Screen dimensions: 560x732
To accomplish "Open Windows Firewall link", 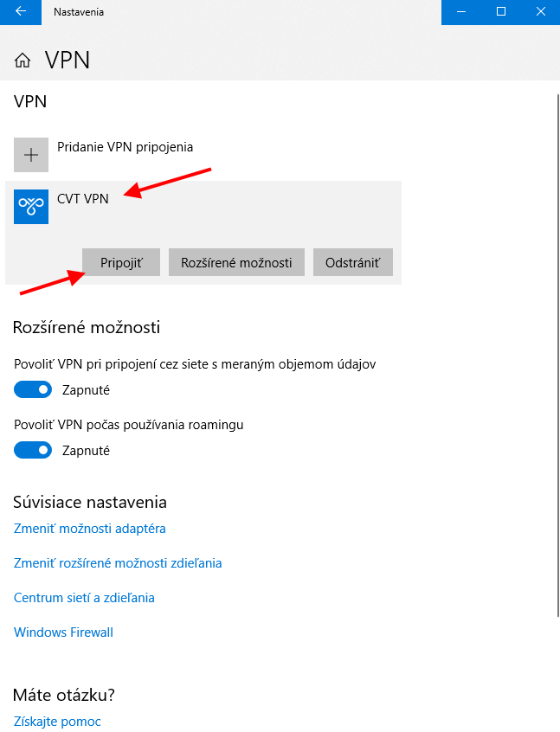I will pos(63,632).
